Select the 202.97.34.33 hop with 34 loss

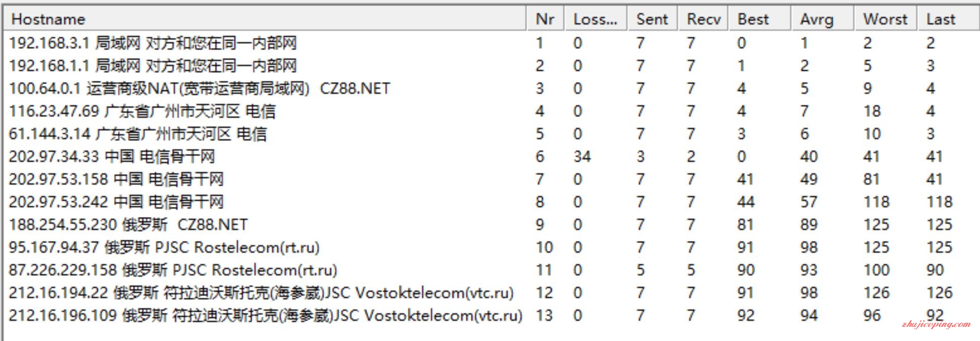pyautogui.click(x=490, y=156)
